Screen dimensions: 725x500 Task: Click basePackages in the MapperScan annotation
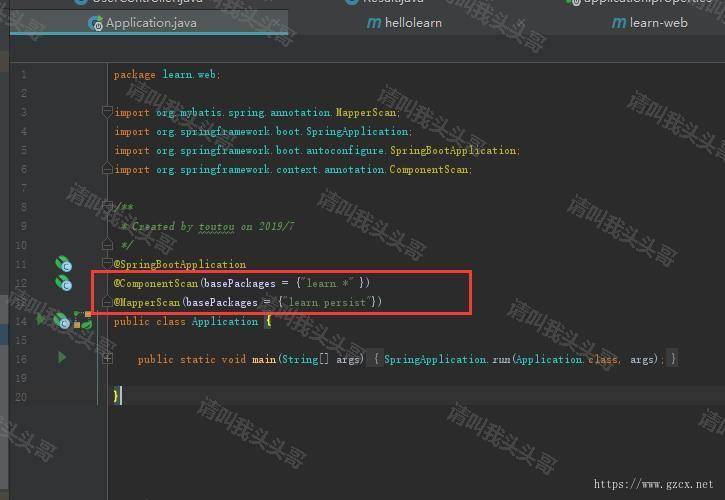pyautogui.click(x=222, y=302)
